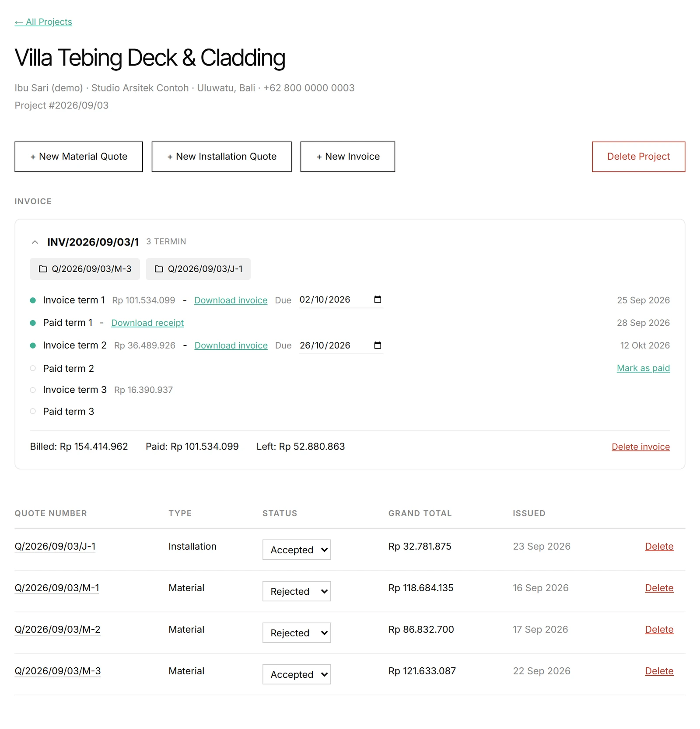The image size is (700, 729).
Task: Click the green status dot of Invoice term 2
Action: click(33, 345)
